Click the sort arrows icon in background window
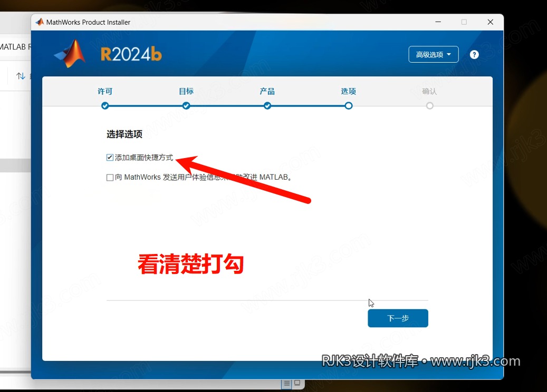547x392 pixels. click(21, 76)
